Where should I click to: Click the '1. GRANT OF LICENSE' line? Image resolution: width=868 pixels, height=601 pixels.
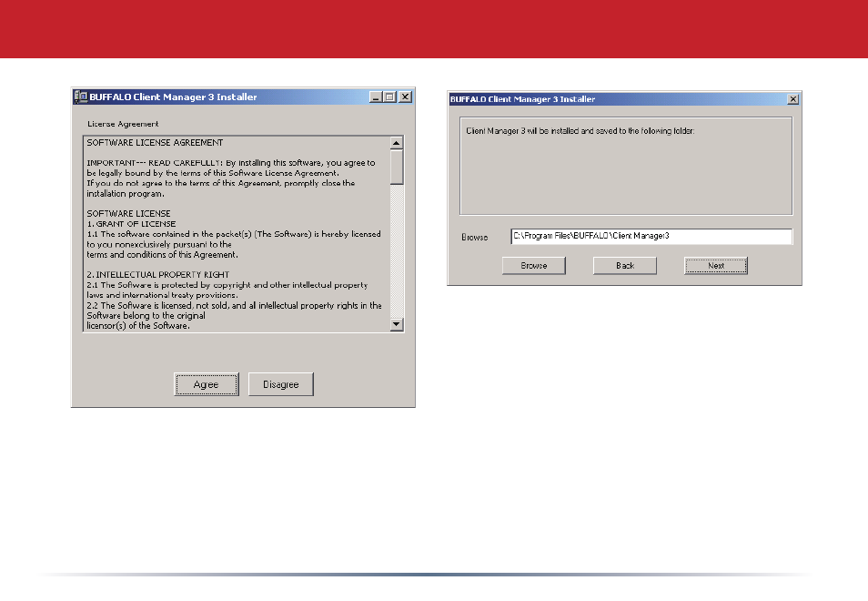click(x=131, y=224)
